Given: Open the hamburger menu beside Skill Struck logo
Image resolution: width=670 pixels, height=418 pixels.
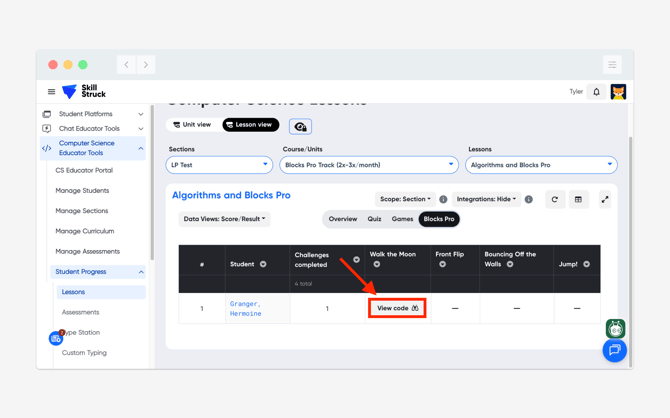Looking at the screenshot, I should pos(51,92).
